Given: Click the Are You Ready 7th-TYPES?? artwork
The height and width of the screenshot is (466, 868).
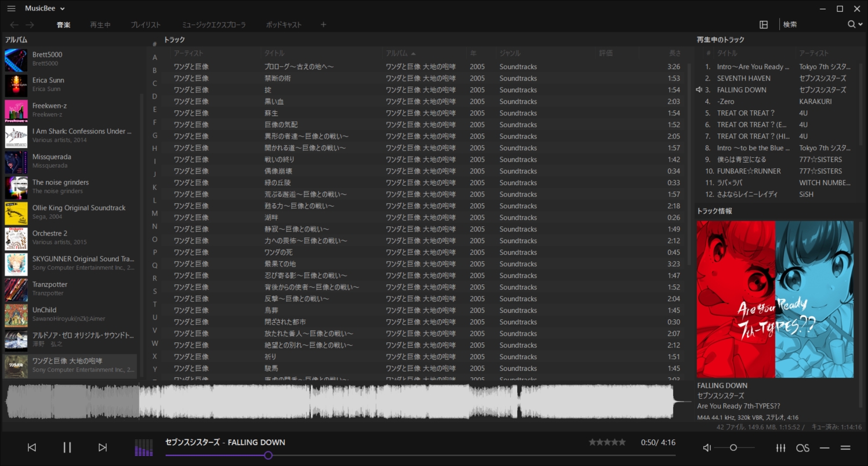Looking at the screenshot, I should [x=775, y=299].
